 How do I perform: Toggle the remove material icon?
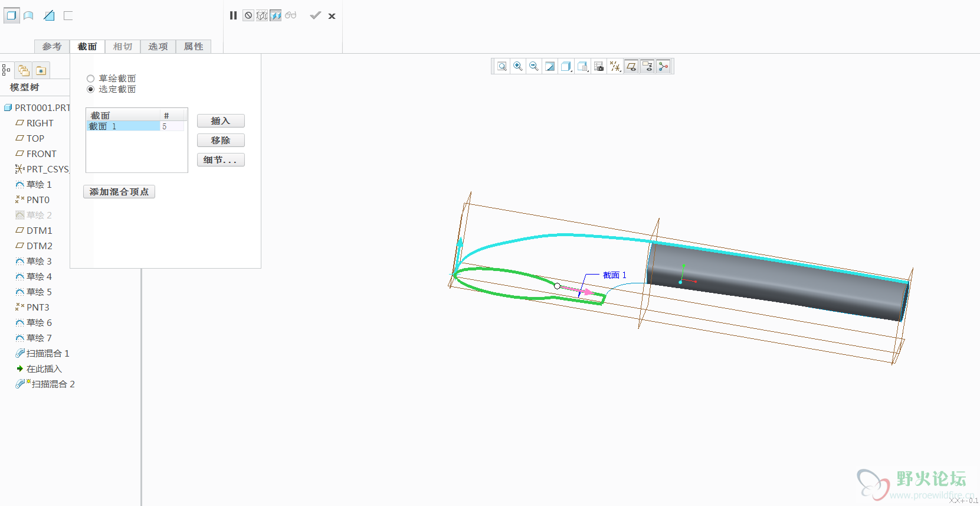coord(49,16)
